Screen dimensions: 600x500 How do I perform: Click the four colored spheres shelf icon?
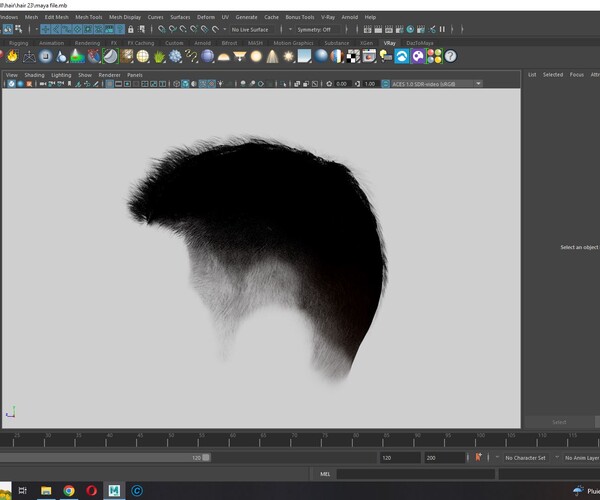(x=434, y=57)
